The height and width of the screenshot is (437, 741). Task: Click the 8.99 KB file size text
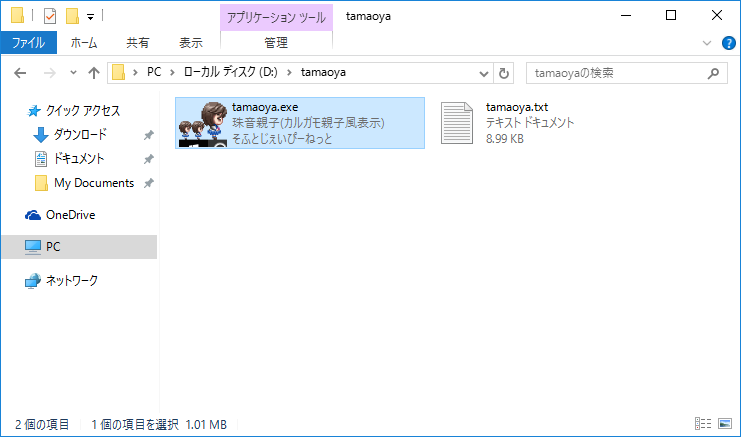[x=505, y=139]
